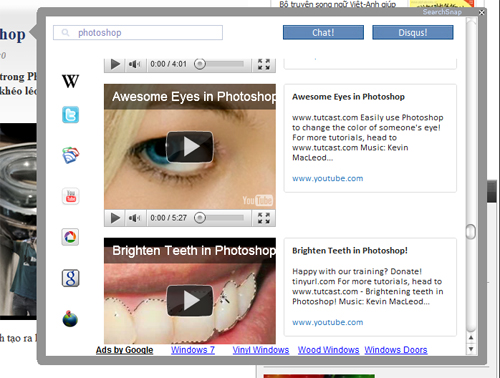This screenshot has width=500, height=378.
Task: Click the SearchSnap title label
Action: tap(442, 12)
